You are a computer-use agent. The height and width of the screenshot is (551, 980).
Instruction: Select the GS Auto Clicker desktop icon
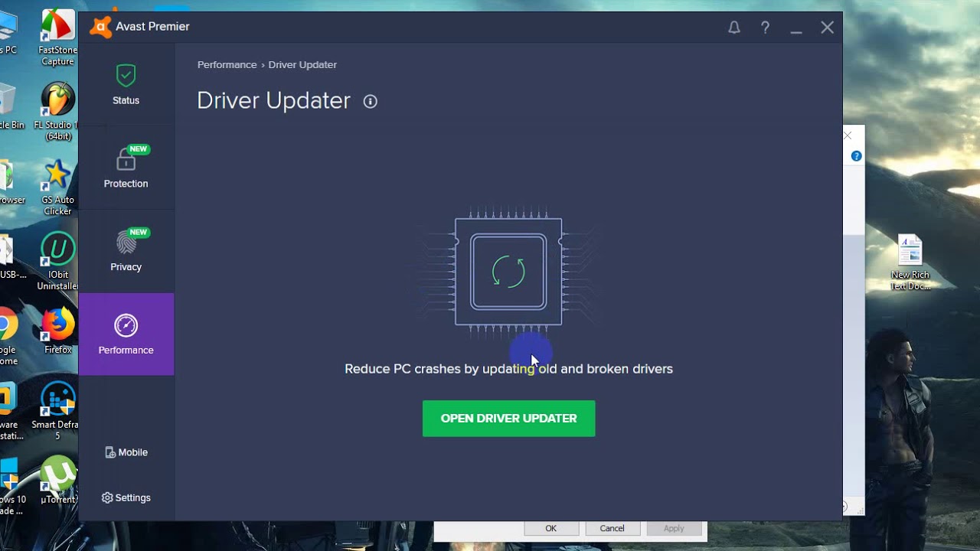(58, 188)
